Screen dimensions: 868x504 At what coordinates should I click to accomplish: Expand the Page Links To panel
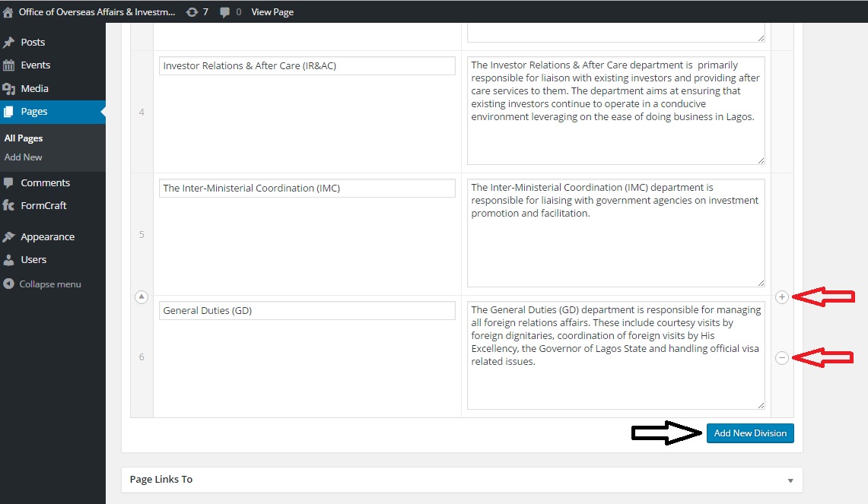(x=790, y=480)
